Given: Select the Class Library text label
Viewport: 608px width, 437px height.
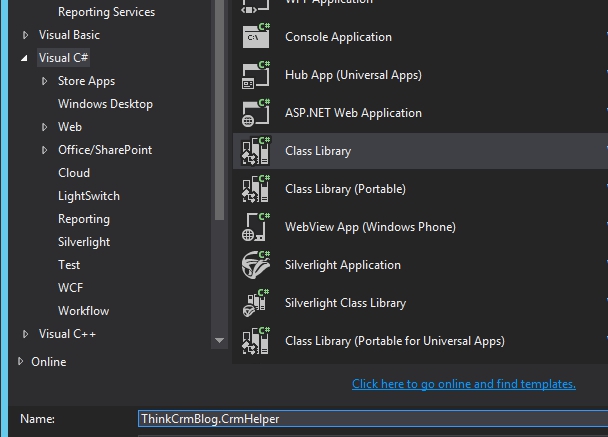Looking at the screenshot, I should click(x=318, y=151).
